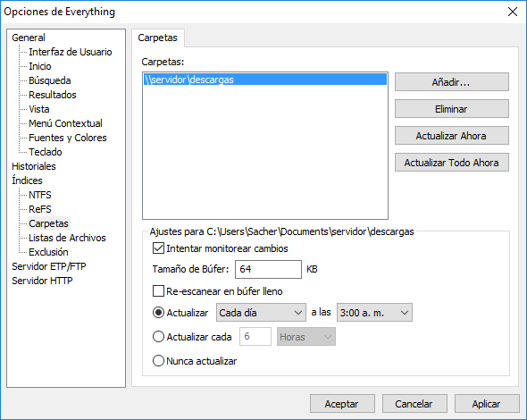This screenshot has height=420, width=527.
Task: Click Eliminar to remove folder
Action: point(452,109)
